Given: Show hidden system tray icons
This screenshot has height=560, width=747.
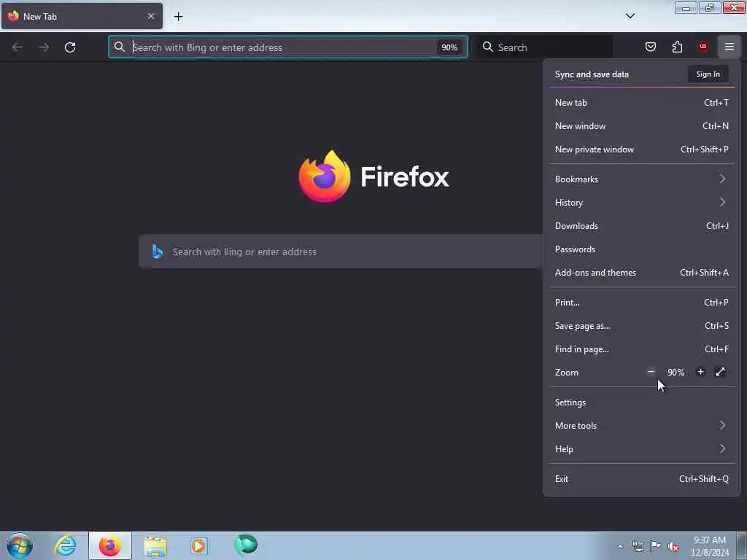Looking at the screenshot, I should pos(620,546).
